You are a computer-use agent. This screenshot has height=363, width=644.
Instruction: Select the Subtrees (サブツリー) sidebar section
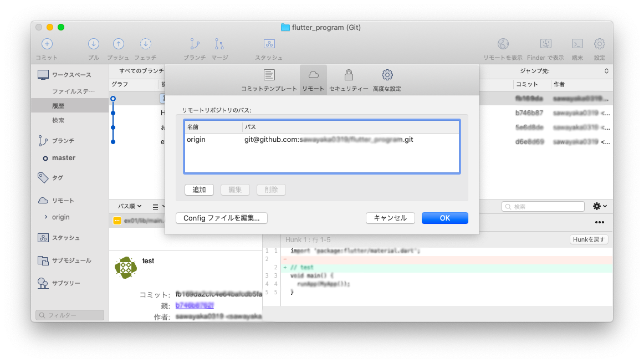[x=59, y=283]
